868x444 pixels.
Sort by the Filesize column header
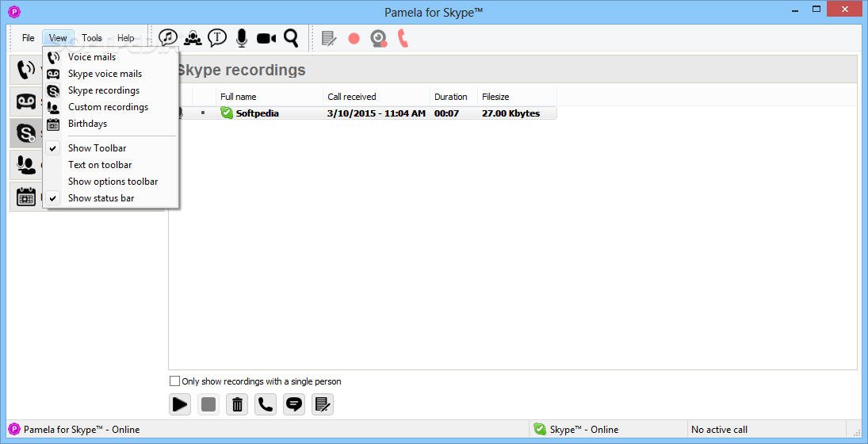[x=518, y=96]
